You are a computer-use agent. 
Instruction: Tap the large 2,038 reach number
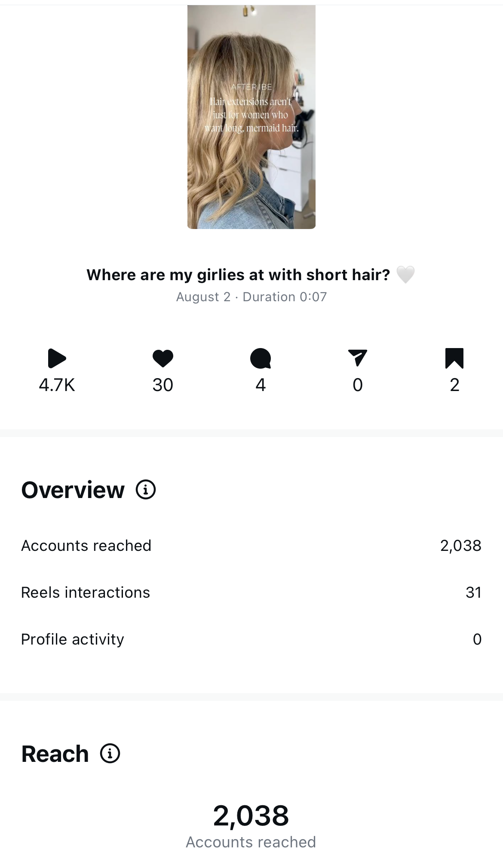tap(251, 816)
